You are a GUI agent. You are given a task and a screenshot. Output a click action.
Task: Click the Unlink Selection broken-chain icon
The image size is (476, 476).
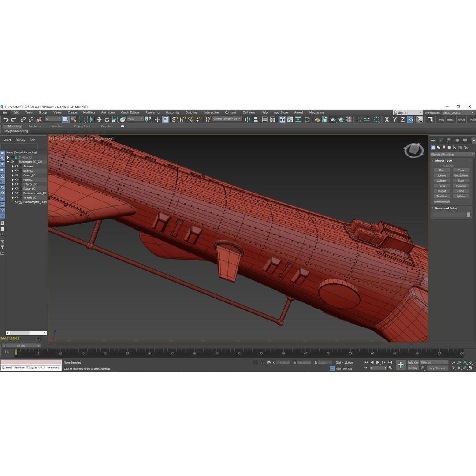31,119
